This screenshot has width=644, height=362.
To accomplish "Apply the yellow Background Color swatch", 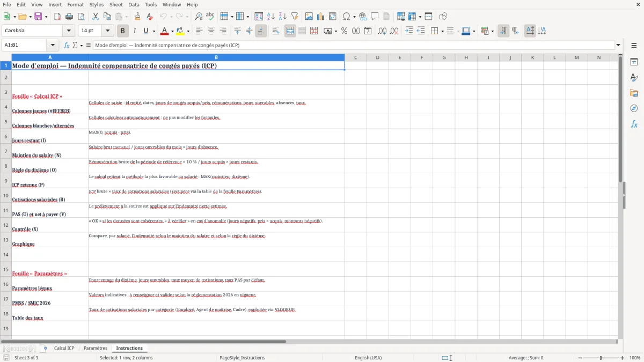I will [x=180, y=31].
